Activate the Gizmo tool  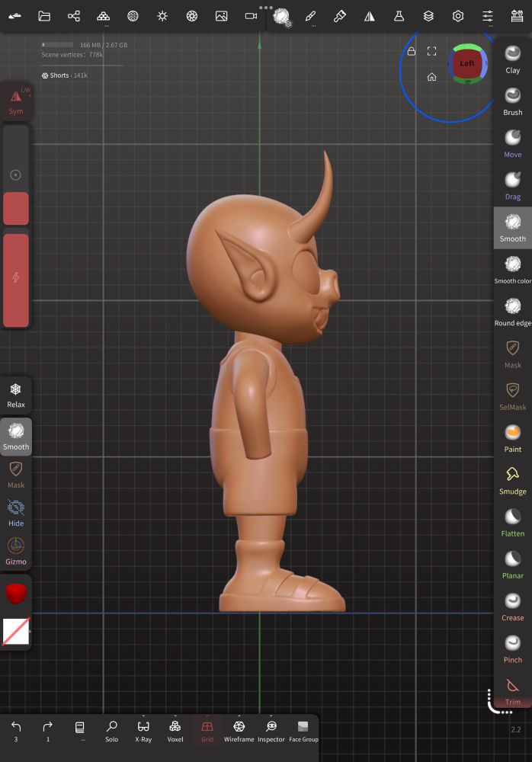[16, 552]
